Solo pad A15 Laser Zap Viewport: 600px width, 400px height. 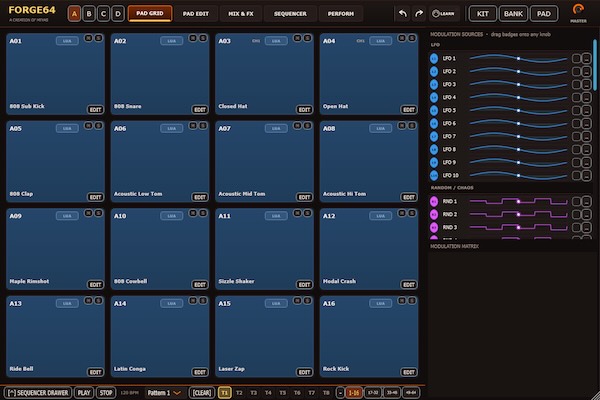click(307, 300)
